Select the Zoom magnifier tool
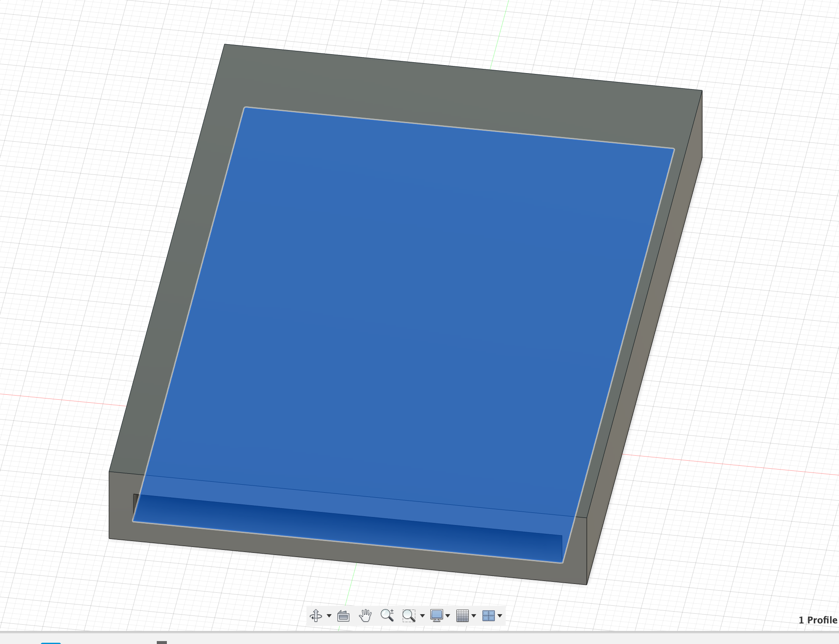This screenshot has height=644, width=839. click(x=387, y=615)
